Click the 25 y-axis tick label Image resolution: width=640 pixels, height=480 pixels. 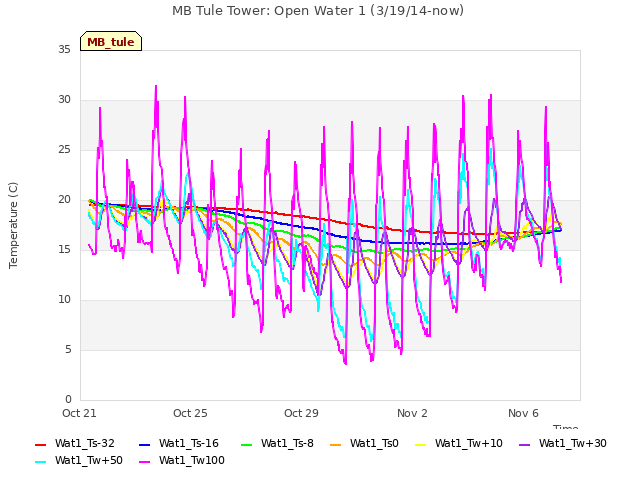point(64,150)
